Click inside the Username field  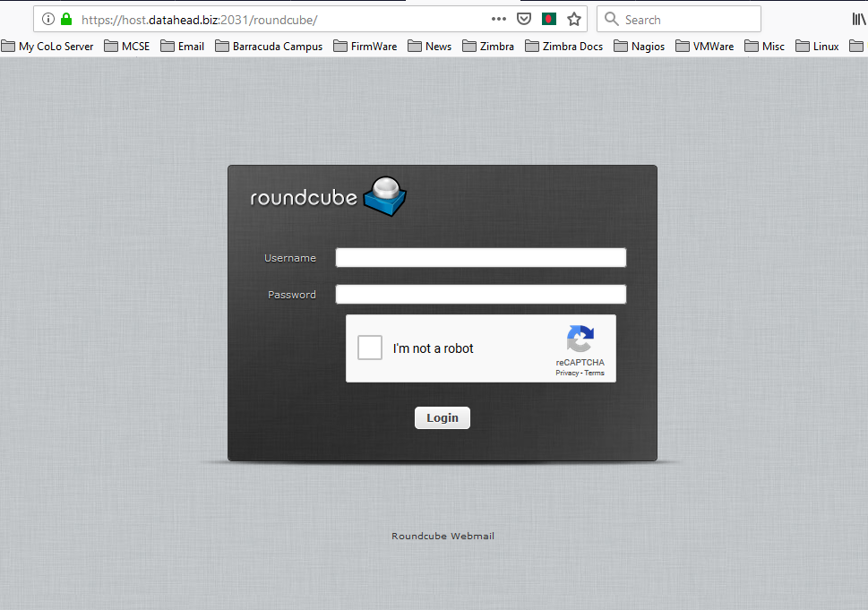[480, 257]
